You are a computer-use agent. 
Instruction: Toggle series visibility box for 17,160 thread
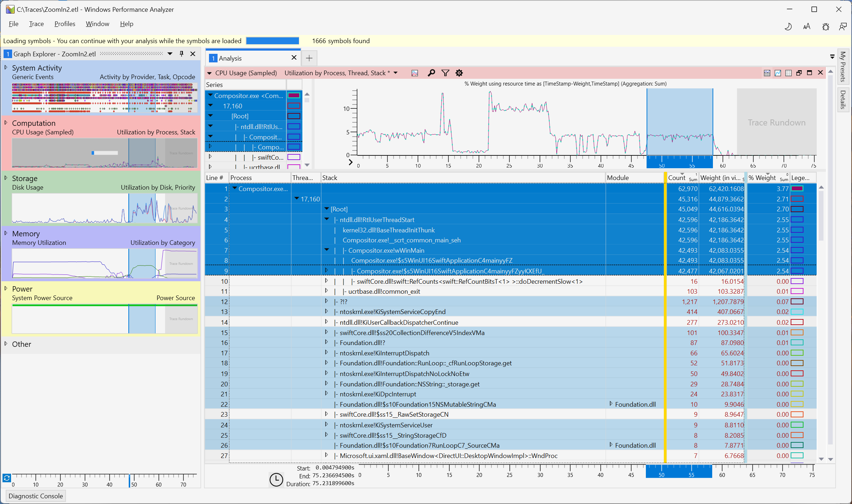294,106
